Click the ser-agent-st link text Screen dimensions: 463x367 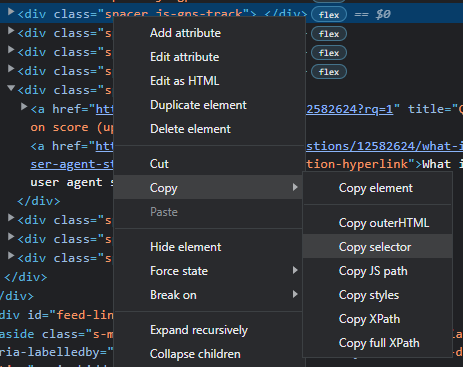point(72,164)
